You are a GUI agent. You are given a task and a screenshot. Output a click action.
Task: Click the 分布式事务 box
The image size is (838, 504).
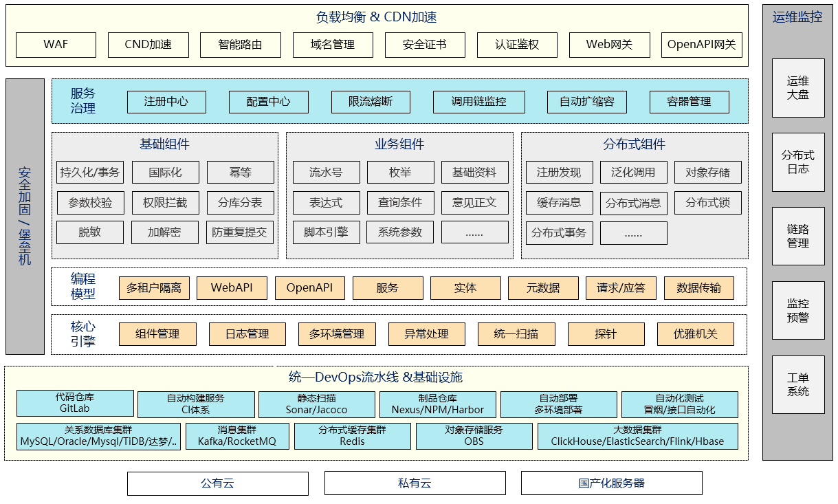(x=559, y=232)
